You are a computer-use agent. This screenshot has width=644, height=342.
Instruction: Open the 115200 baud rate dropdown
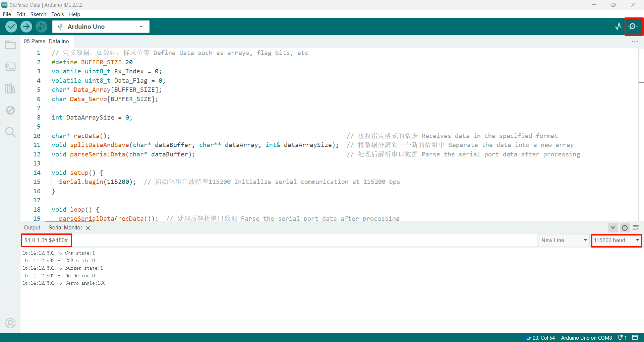(x=616, y=240)
